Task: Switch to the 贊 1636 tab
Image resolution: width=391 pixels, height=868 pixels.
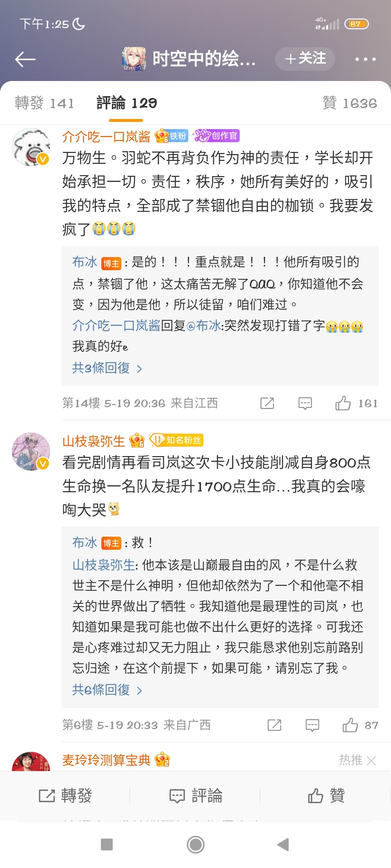Action: pos(350,103)
